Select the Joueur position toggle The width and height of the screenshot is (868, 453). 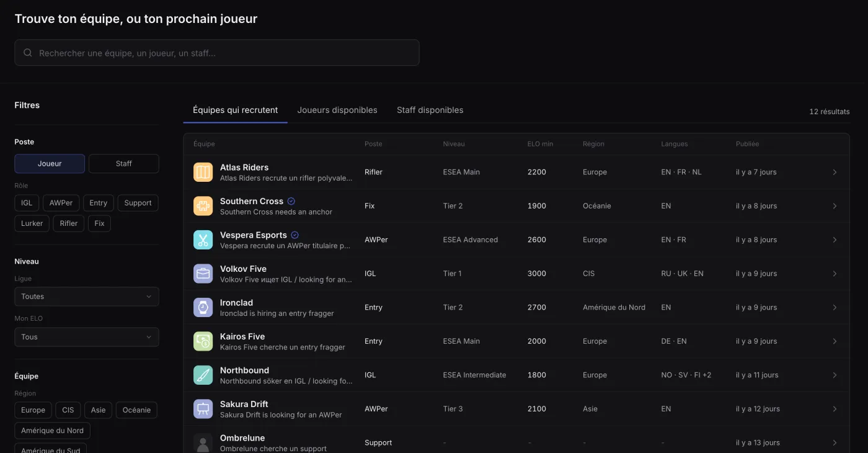coord(50,164)
